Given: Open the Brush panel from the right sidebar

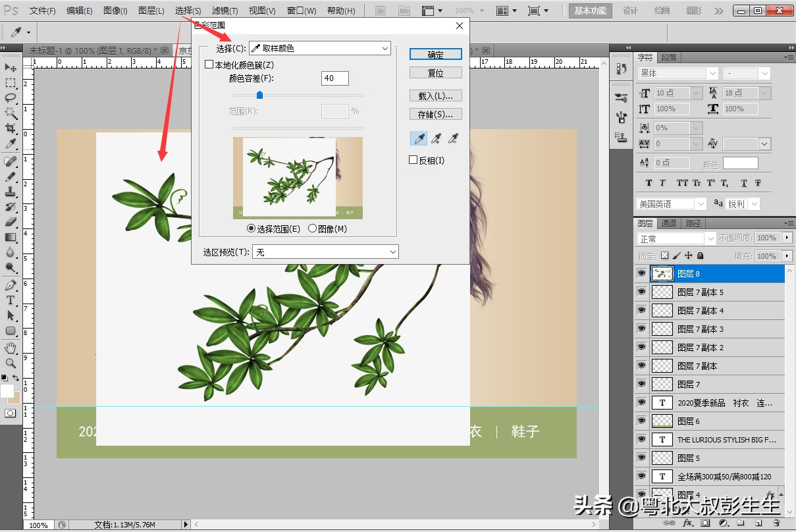Looking at the screenshot, I should click(620, 96).
